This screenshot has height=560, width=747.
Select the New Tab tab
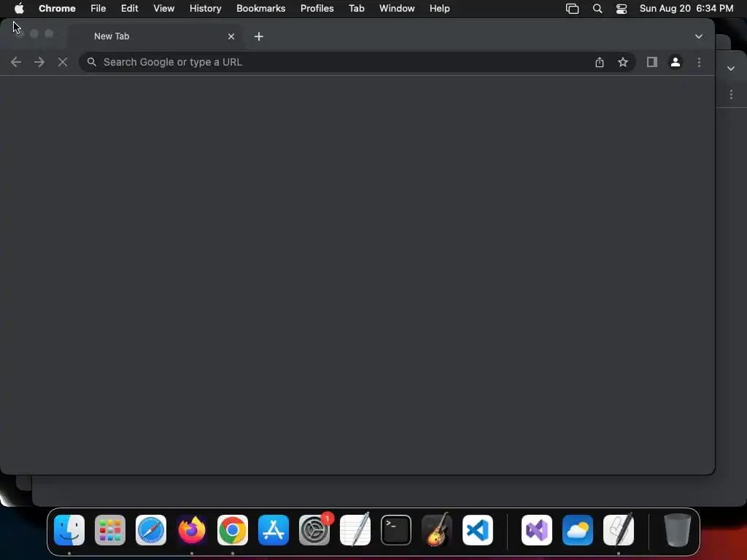(155, 36)
